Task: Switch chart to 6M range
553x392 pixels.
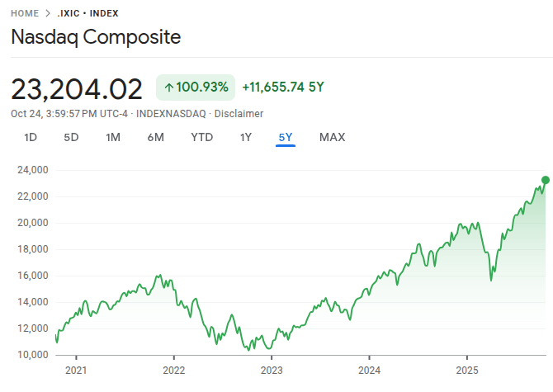Action: [x=156, y=137]
